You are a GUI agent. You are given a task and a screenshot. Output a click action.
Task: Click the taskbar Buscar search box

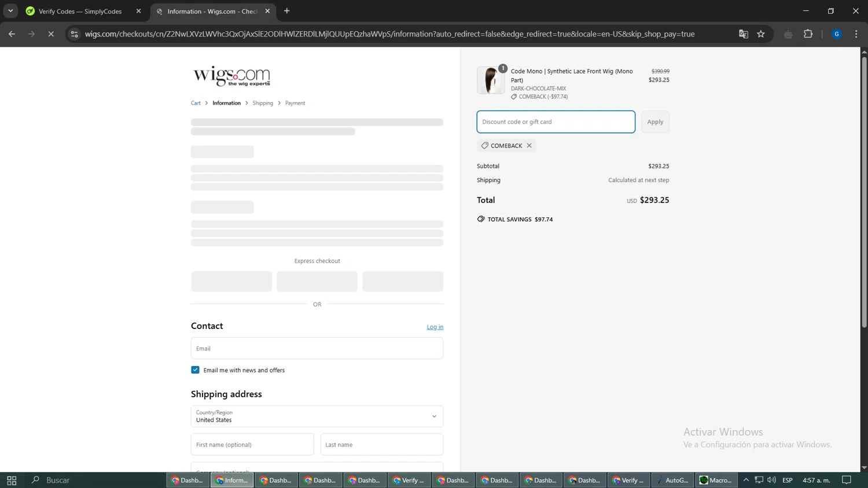[58, 480]
